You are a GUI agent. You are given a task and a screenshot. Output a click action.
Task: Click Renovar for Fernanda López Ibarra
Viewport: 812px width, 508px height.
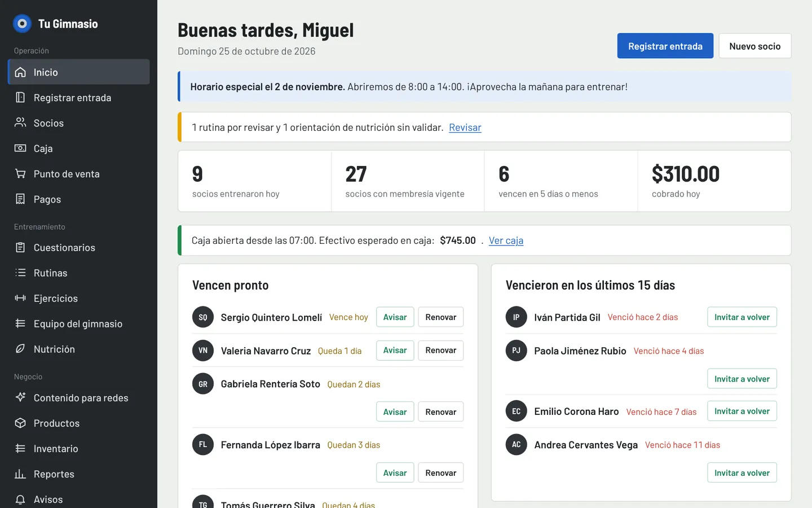441,473
